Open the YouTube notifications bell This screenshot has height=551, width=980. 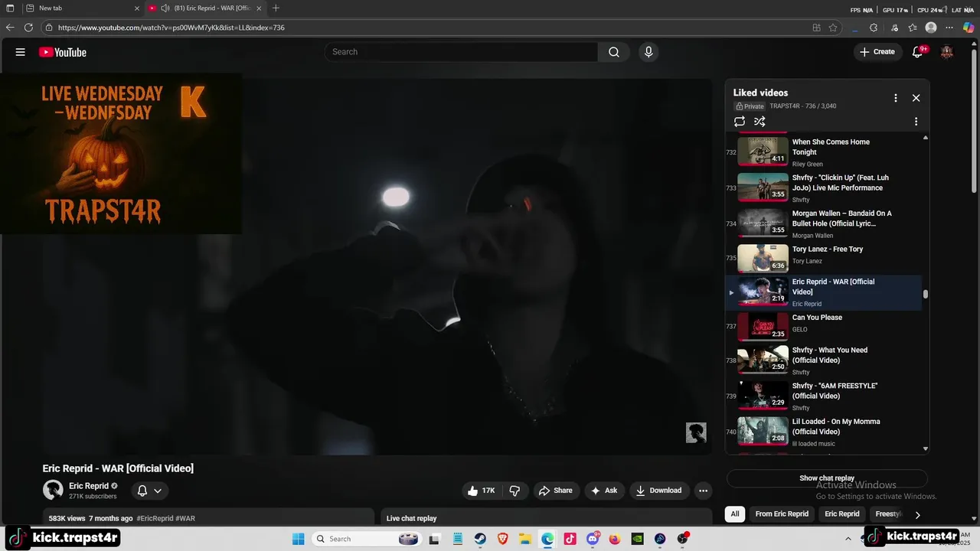tap(918, 52)
